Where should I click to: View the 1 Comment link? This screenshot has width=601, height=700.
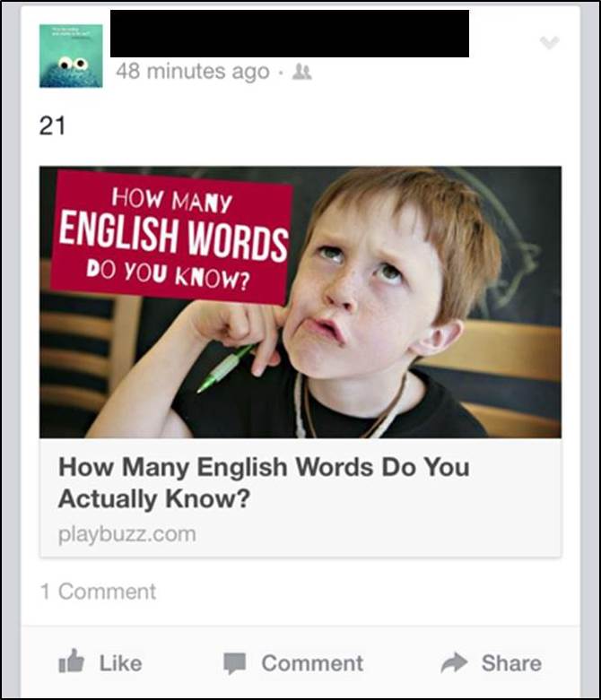click(x=99, y=592)
